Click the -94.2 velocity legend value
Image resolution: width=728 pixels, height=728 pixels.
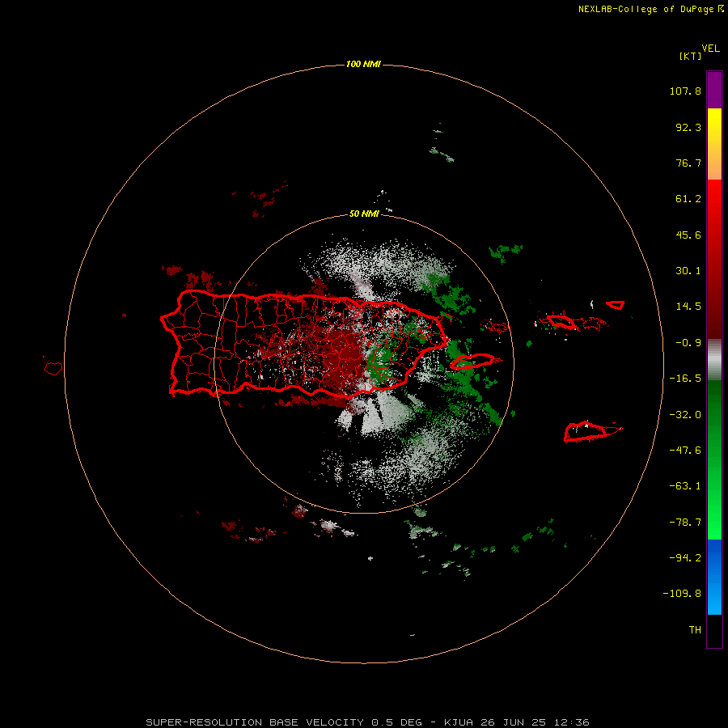pos(685,558)
